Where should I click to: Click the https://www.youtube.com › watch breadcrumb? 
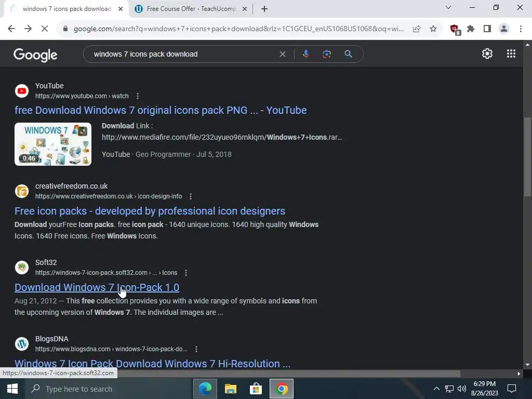(x=82, y=96)
